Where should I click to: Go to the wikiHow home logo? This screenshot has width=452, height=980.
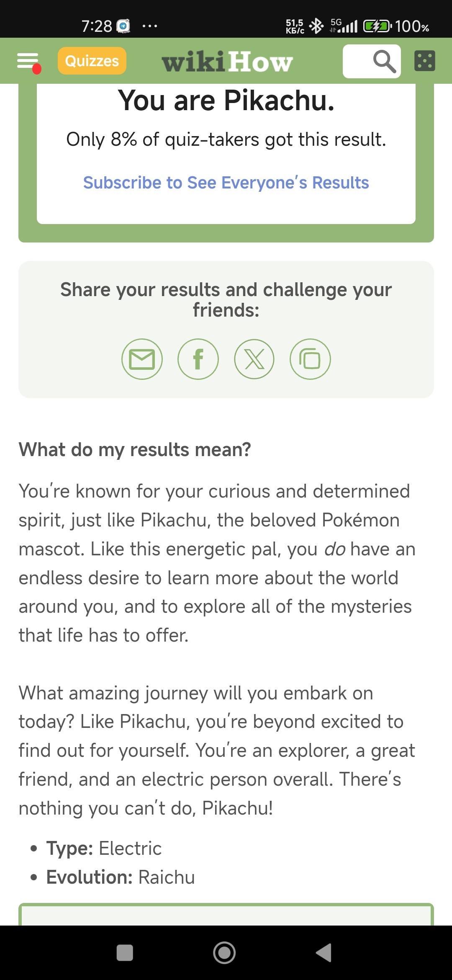point(227,62)
